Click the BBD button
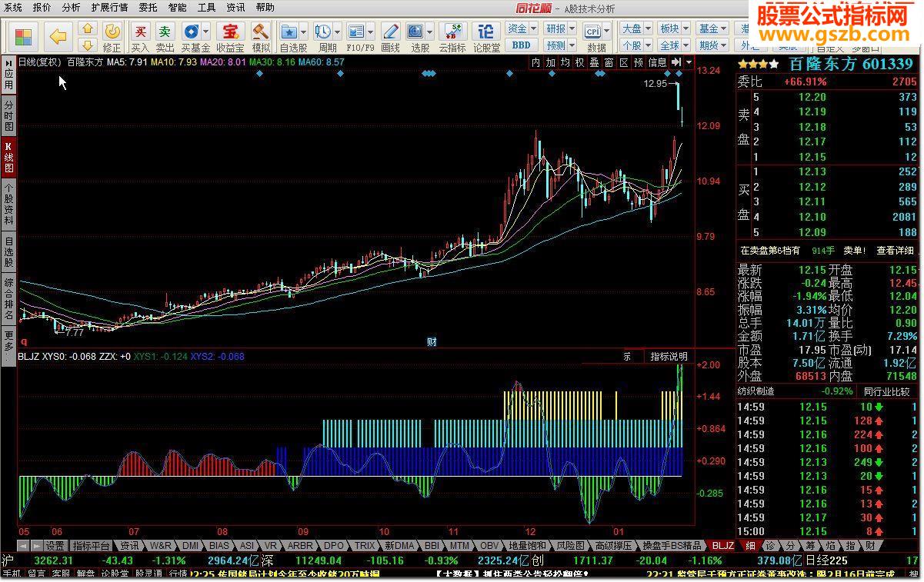 coord(521,45)
